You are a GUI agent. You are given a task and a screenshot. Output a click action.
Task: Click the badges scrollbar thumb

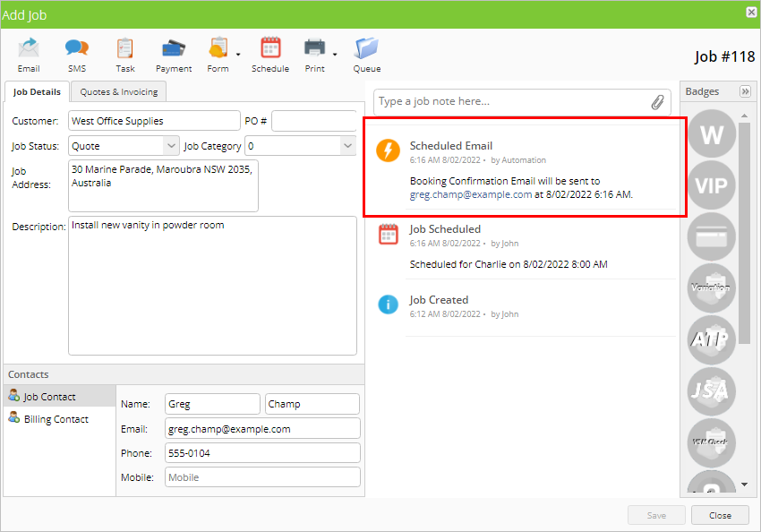[744, 233]
